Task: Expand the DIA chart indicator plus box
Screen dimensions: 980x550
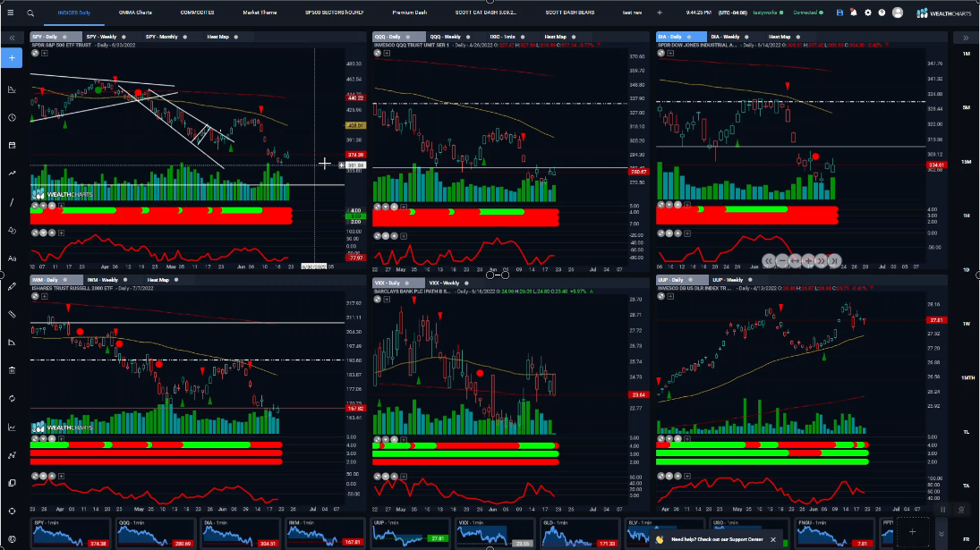Action: (x=670, y=53)
